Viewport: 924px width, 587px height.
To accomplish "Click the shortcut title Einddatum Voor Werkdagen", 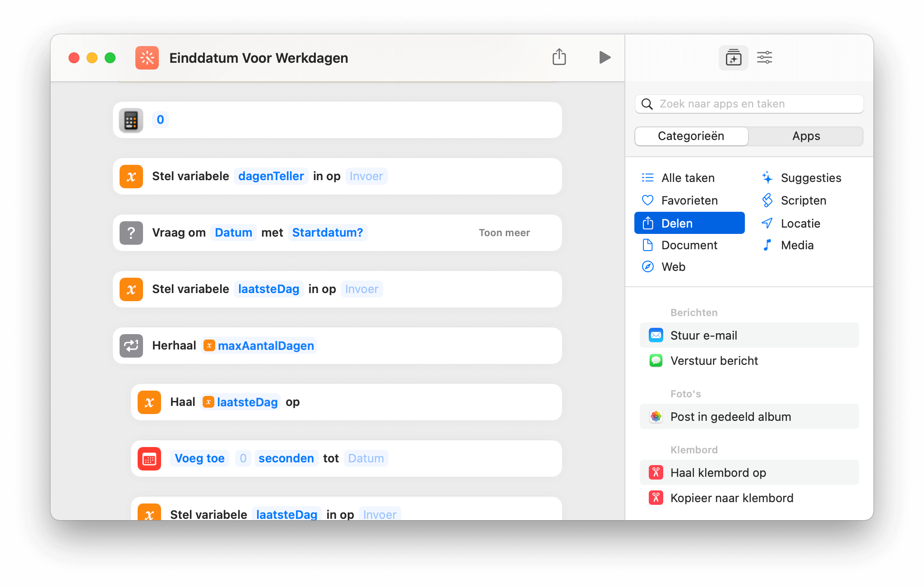I will 259,58.
